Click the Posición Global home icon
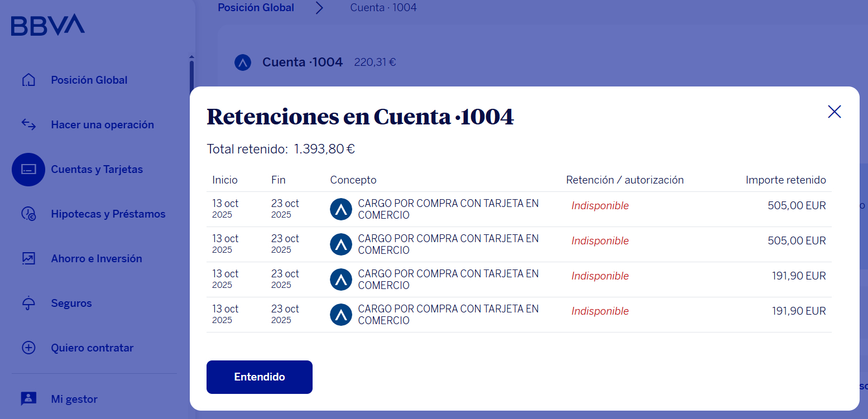The height and width of the screenshot is (419, 868). tap(28, 80)
